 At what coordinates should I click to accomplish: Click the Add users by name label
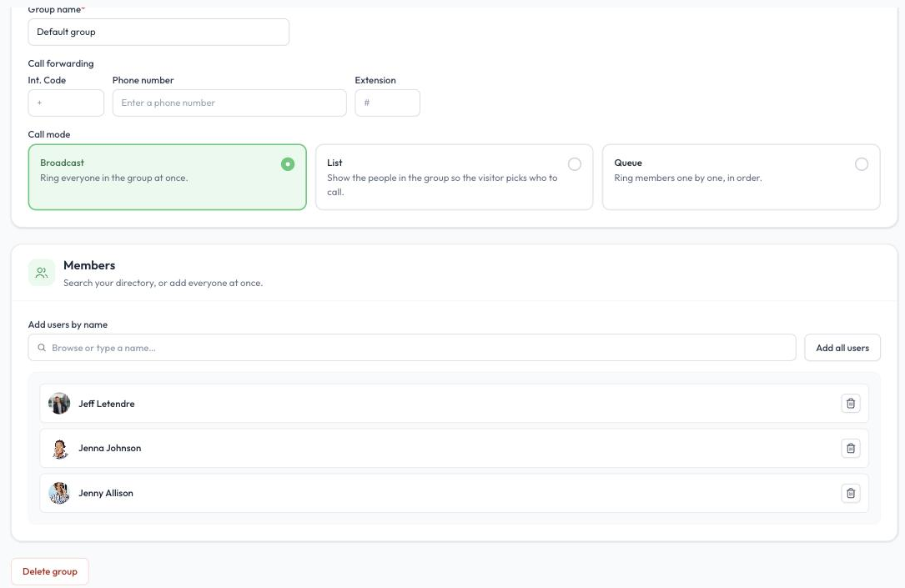(68, 325)
